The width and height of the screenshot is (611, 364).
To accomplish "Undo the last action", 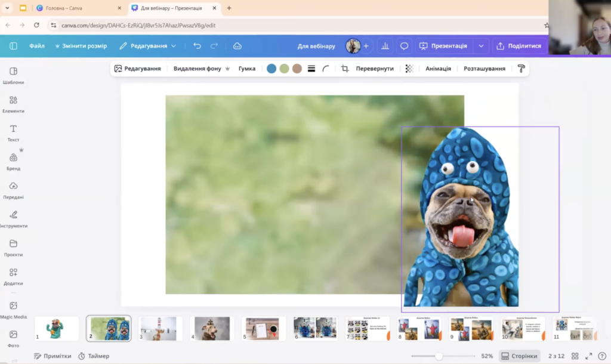I will (197, 46).
